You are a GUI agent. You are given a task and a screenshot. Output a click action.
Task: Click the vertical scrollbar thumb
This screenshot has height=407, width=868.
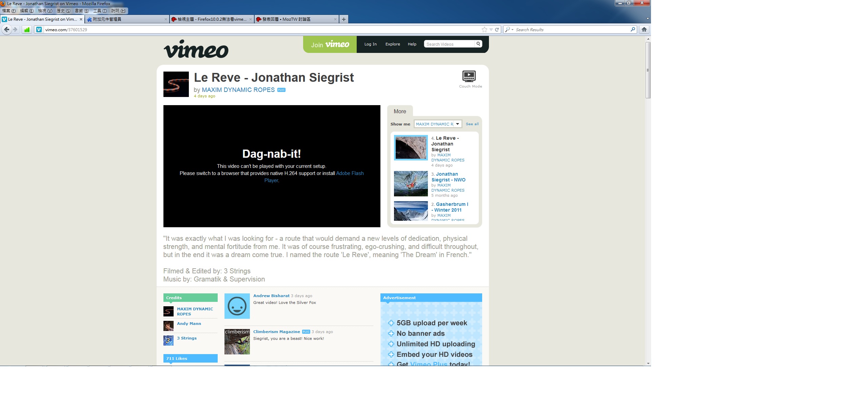(x=648, y=70)
